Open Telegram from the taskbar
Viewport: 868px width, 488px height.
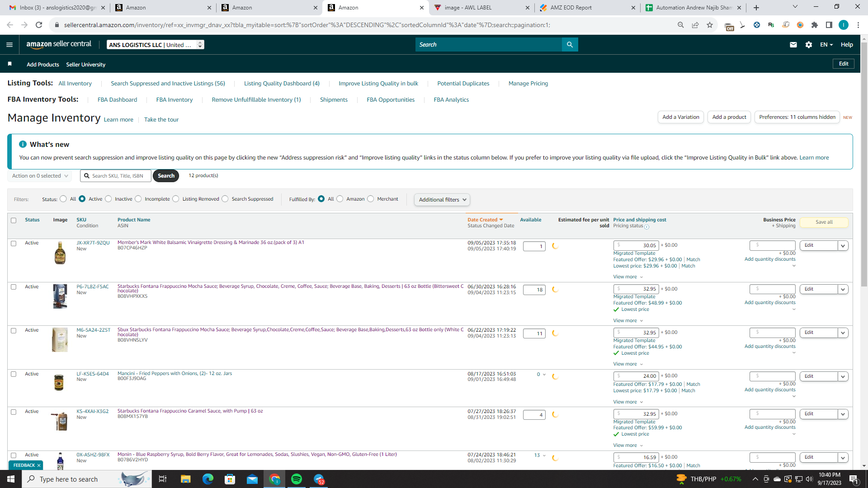click(319, 479)
